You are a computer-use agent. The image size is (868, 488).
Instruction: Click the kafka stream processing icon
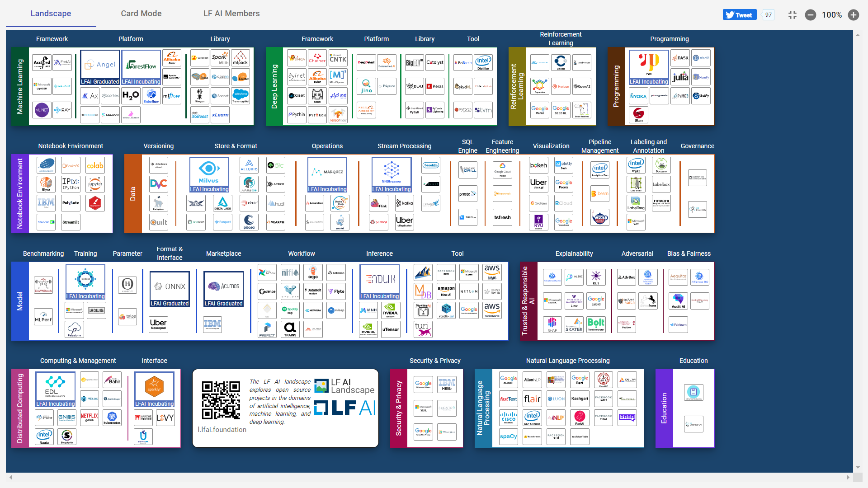pyautogui.click(x=404, y=203)
